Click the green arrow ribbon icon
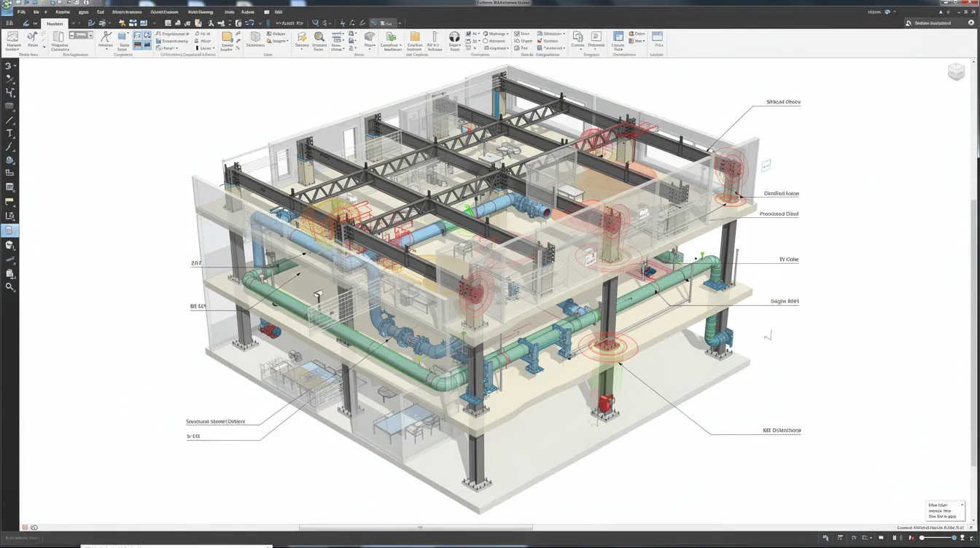 tap(392, 37)
